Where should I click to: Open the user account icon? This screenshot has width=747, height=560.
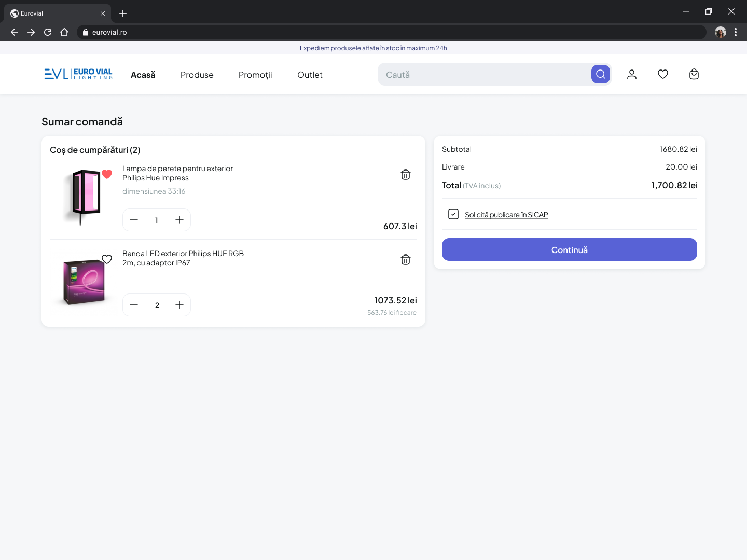coord(632,74)
